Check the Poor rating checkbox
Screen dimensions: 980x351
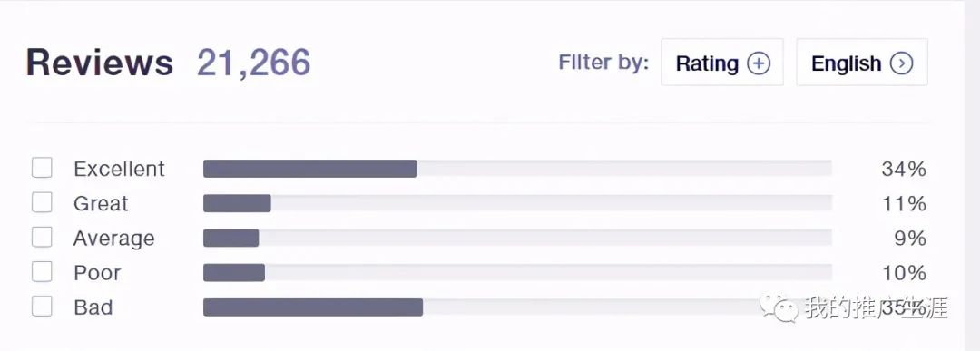pyautogui.click(x=42, y=272)
